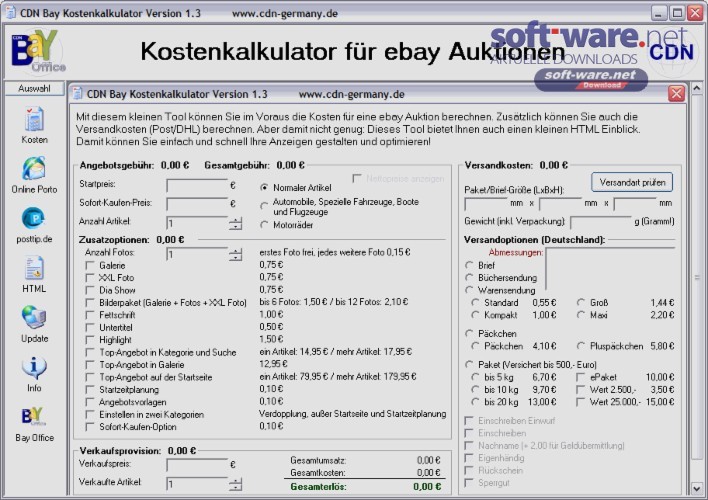
Task: Toggle the Angebotsvorlagen checkbox
Action: (90, 402)
